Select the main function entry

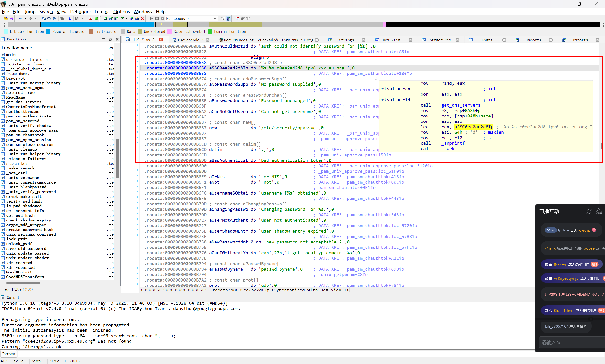[11, 55]
